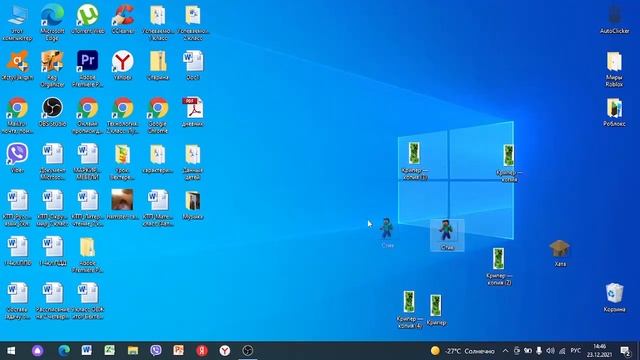The width and height of the screenshot is (640, 360).
Task: Select the zipped folder icon on desktop
Action: coord(158,65)
